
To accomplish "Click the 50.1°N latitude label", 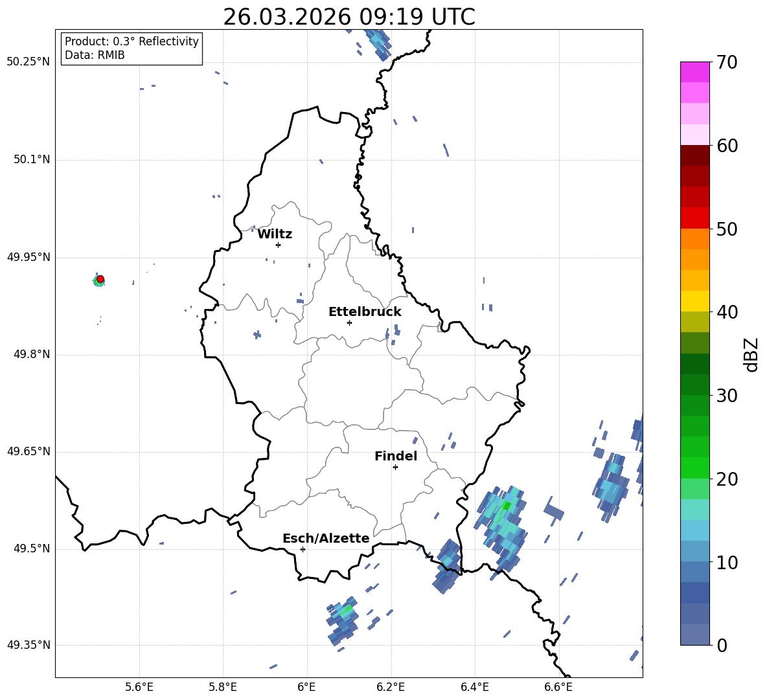I will click(x=32, y=159).
